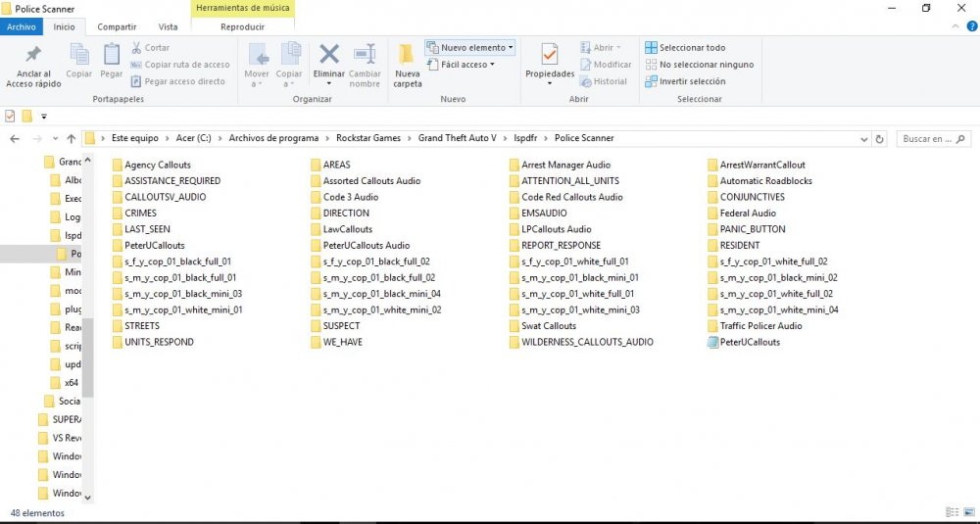This screenshot has height=524, width=980.
Task: Click the quick access new folder icon
Action: [x=26, y=117]
